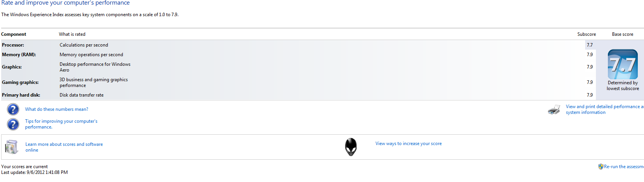The width and height of the screenshot is (644, 182).
Task: Open 'View ways to increase your score' link
Action: [409, 144]
